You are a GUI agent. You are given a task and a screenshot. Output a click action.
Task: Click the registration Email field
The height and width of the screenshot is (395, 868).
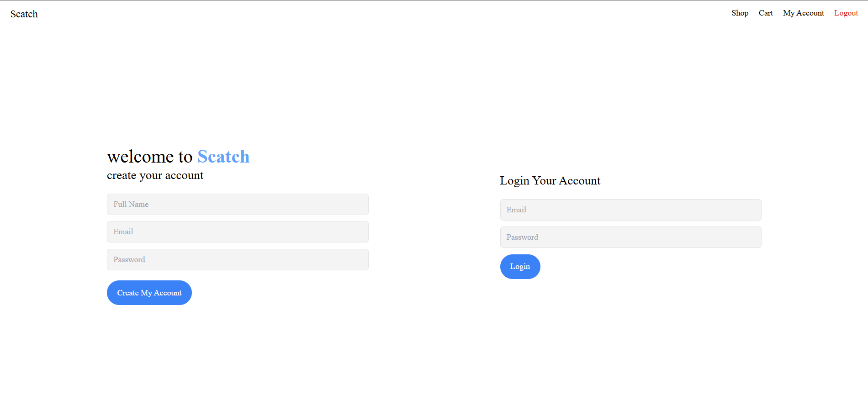pos(238,232)
